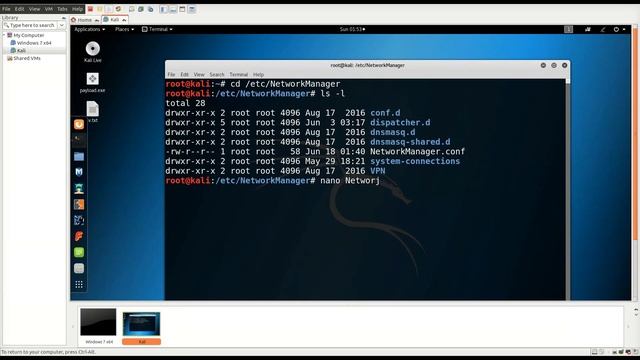This screenshot has height=360, width=640.
Task: Show all applications grid in Kali dock
Action: point(79,284)
